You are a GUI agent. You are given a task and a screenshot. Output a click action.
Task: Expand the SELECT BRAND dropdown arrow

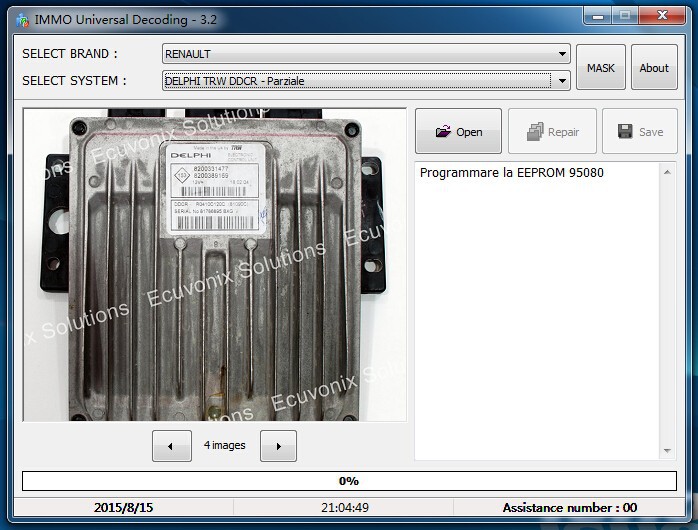coord(563,54)
